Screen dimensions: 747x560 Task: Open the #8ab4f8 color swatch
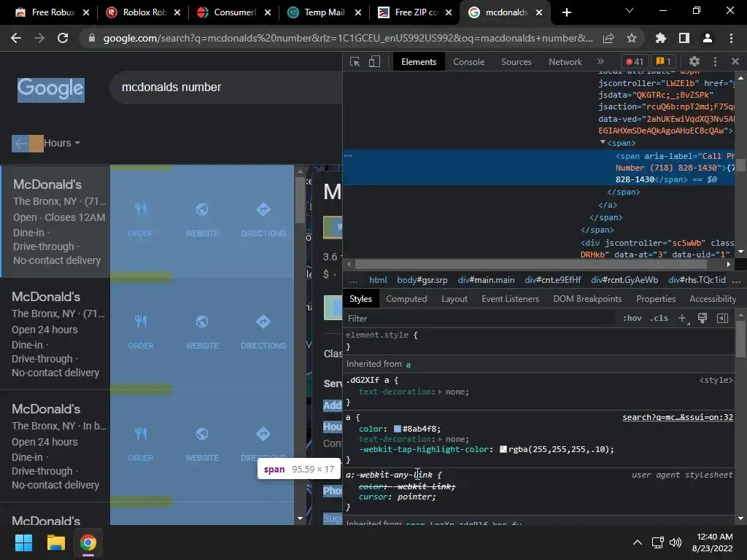pos(398,429)
